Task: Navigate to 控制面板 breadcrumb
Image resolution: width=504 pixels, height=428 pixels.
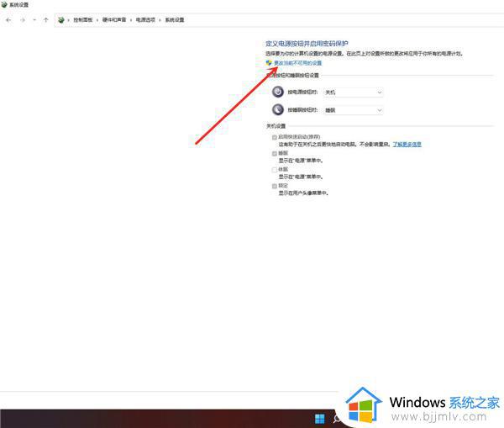Action: [84, 18]
